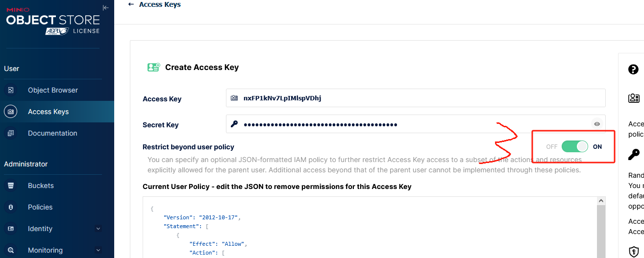
Task: Expand the Monitoring submenu chevron
Action: [x=98, y=250]
